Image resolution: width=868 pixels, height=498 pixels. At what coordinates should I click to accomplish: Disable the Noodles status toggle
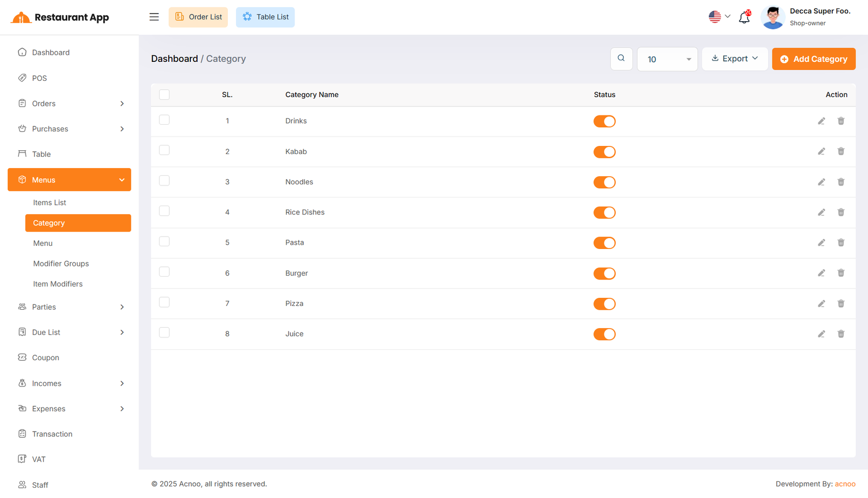pyautogui.click(x=604, y=182)
